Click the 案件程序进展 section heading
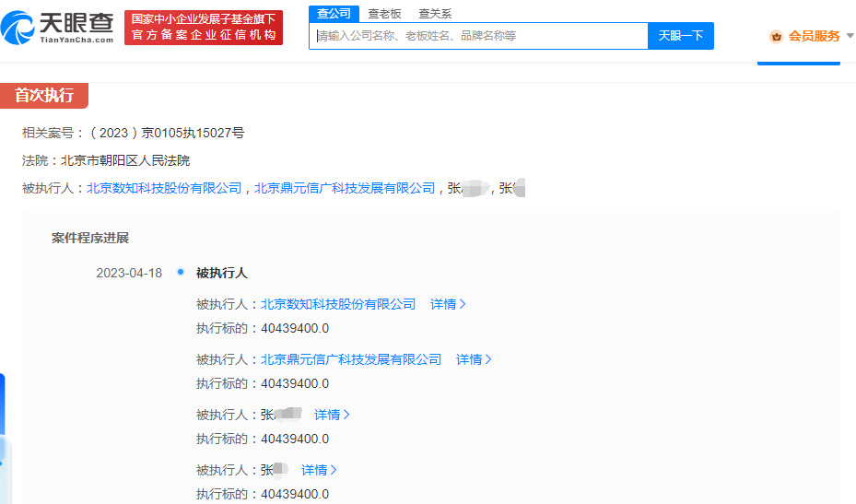Screen dimensions: 856x504 pyautogui.click(x=90, y=238)
